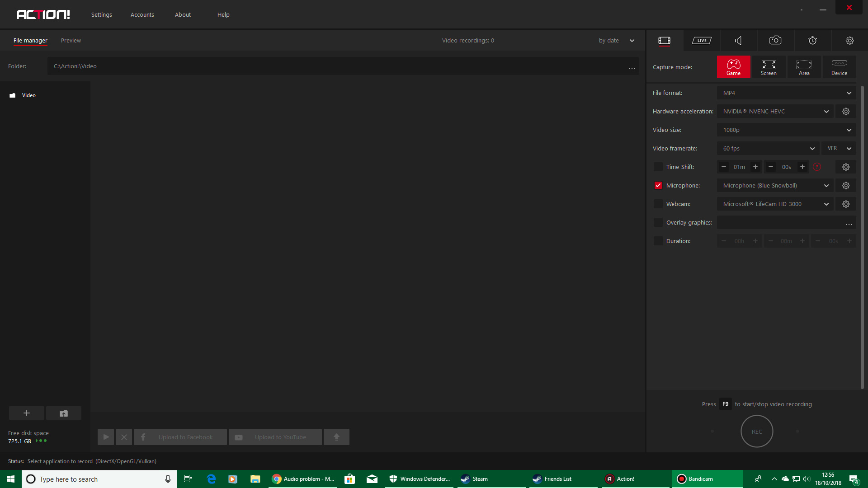Open Microphone settings gear
Viewport: 868px width, 488px height.
[846, 186]
